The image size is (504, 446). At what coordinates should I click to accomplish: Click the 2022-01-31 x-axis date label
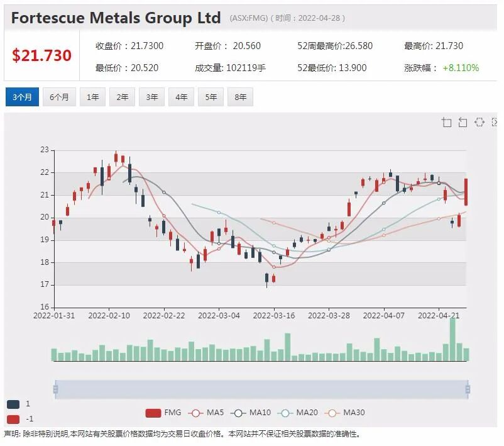tap(54, 315)
